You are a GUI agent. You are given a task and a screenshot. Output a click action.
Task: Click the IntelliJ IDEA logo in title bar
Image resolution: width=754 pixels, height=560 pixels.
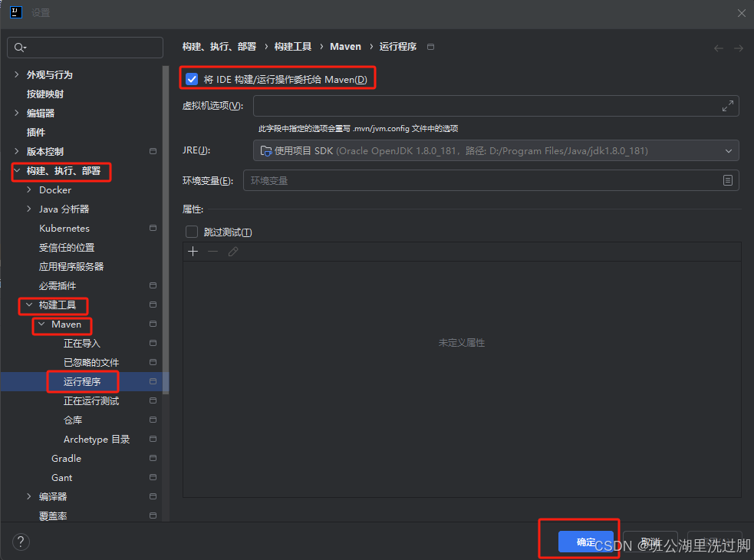(x=16, y=12)
